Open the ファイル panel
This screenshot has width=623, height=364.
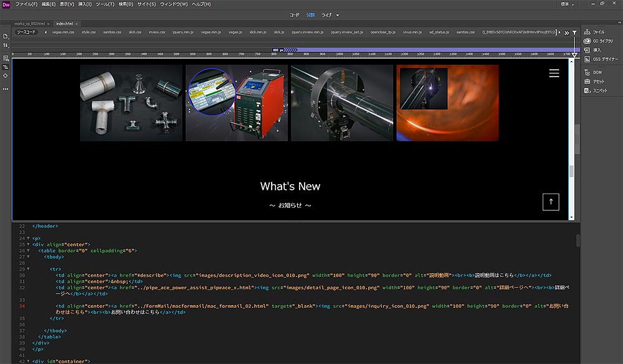coord(594,32)
